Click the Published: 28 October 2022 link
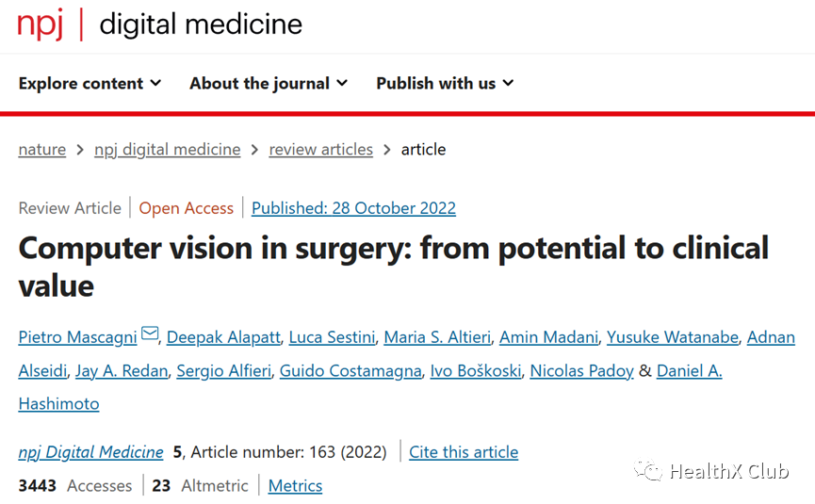 353,208
